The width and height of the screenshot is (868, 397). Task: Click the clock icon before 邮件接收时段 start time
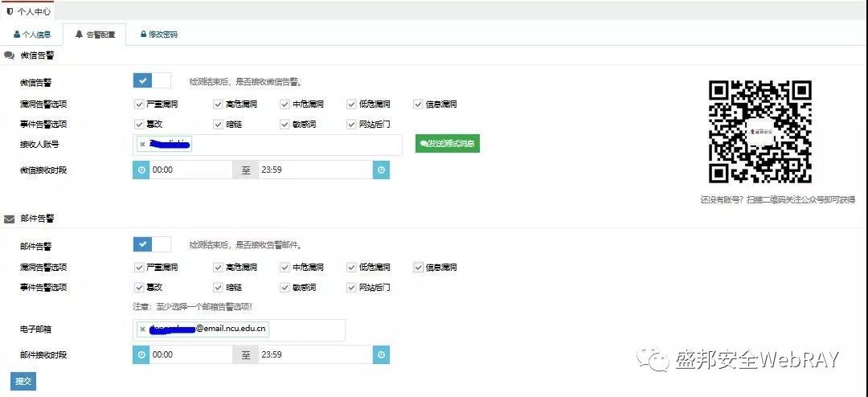141,354
